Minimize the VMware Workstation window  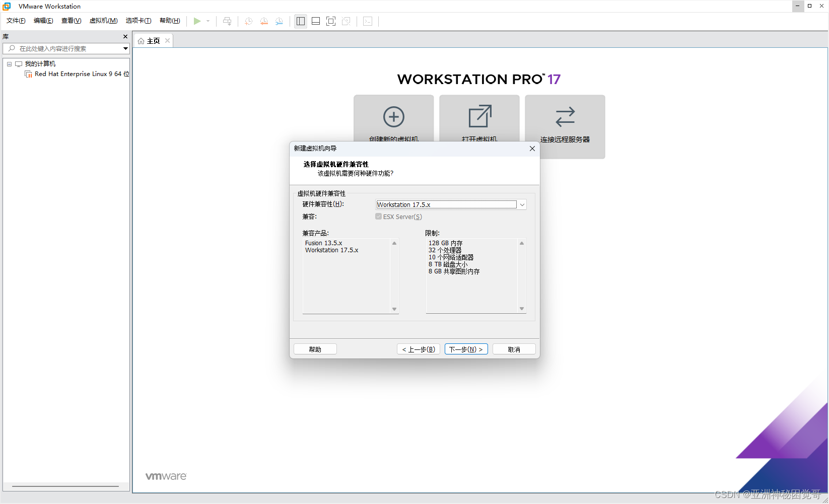pos(798,6)
